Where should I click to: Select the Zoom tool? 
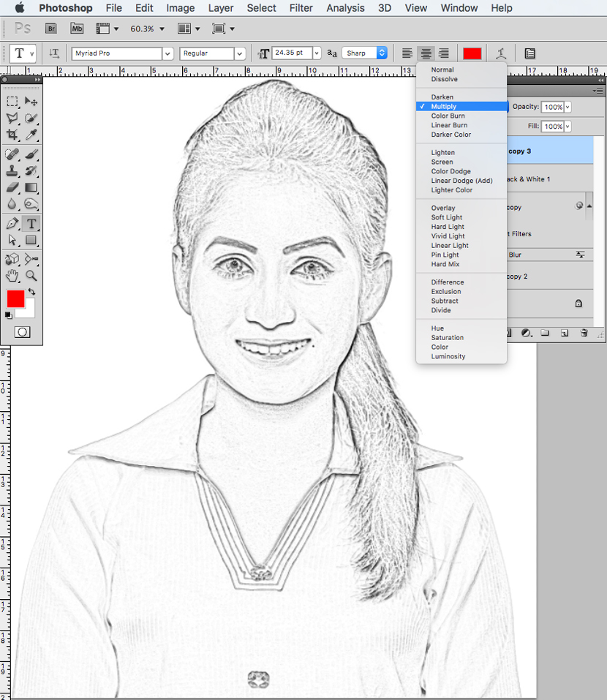coord(30,276)
